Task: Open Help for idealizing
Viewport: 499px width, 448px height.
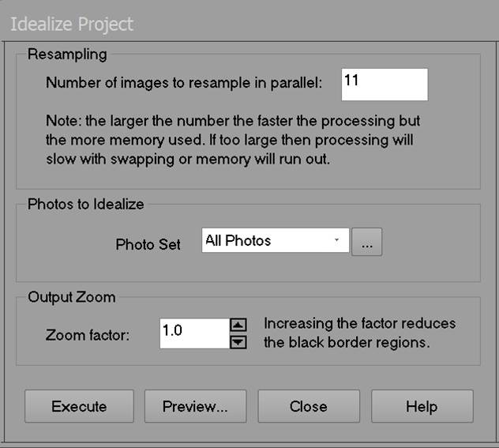Action: (x=422, y=406)
